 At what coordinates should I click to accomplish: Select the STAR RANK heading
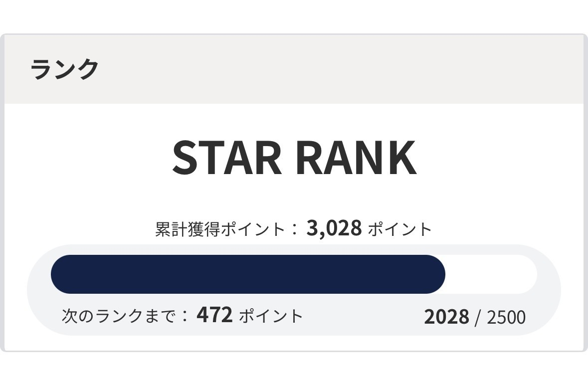pos(294,158)
